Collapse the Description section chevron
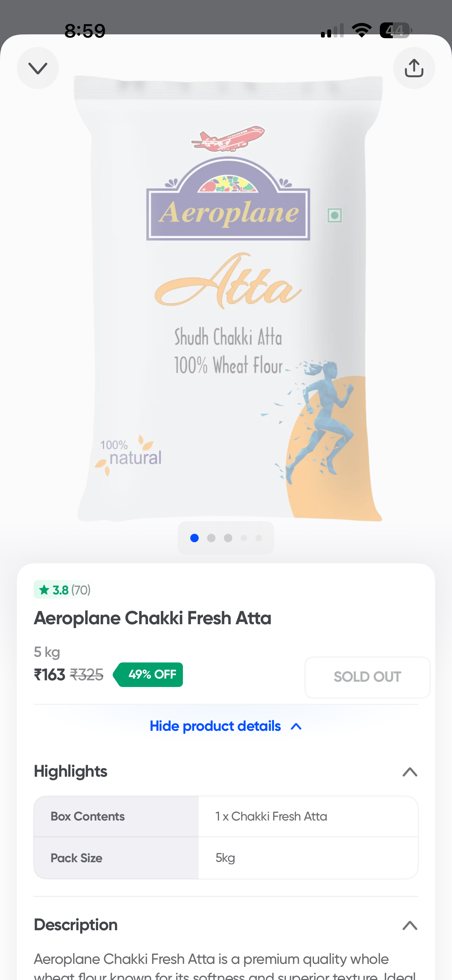The width and height of the screenshot is (452, 980). click(x=410, y=925)
